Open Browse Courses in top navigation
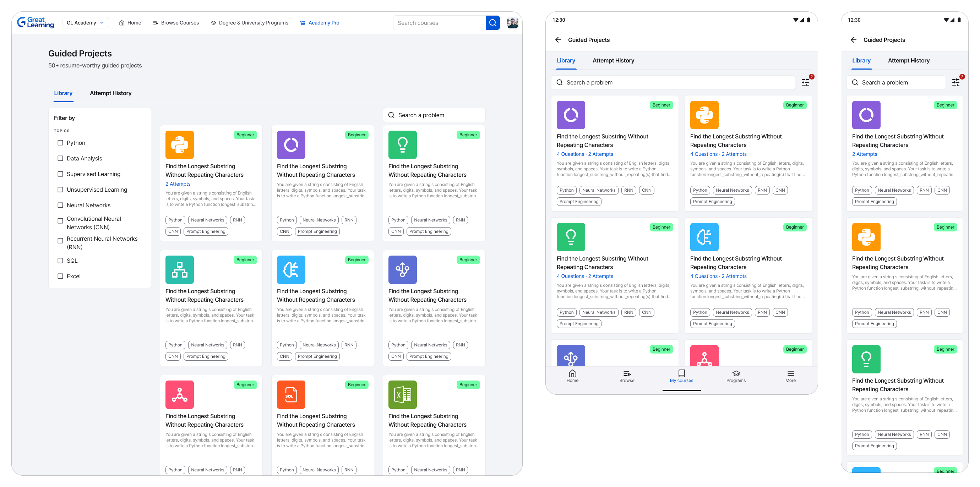This screenshot has width=980, height=487. (176, 23)
